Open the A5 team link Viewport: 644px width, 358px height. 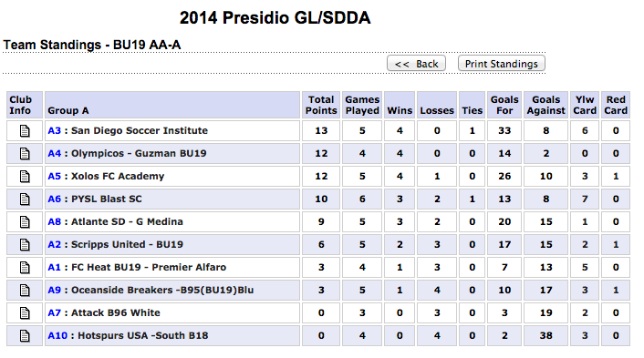tap(54, 177)
